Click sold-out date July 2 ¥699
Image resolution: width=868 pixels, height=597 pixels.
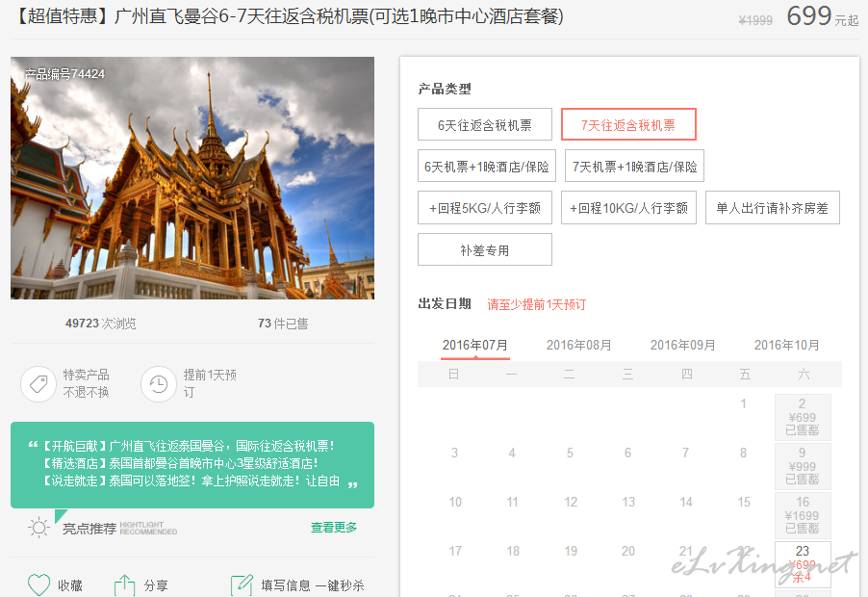tap(803, 417)
